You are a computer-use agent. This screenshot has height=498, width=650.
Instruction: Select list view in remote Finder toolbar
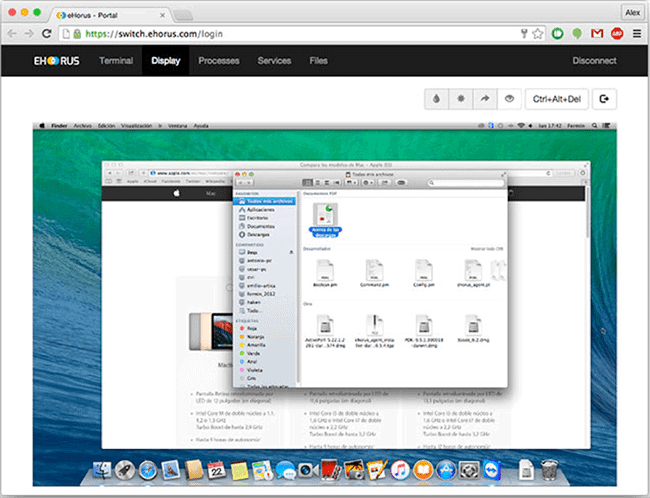pyautogui.click(x=317, y=182)
